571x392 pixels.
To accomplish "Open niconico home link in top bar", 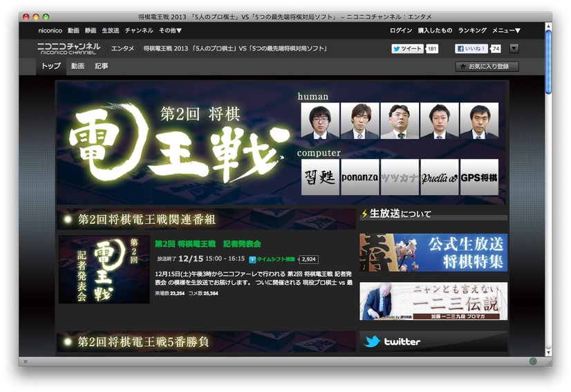I will 50,30.
